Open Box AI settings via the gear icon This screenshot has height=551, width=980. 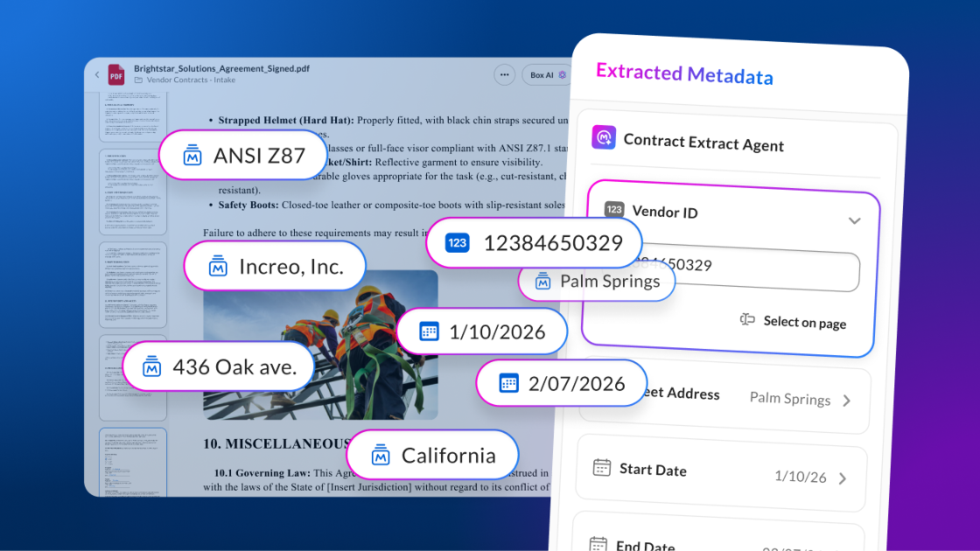click(x=561, y=74)
